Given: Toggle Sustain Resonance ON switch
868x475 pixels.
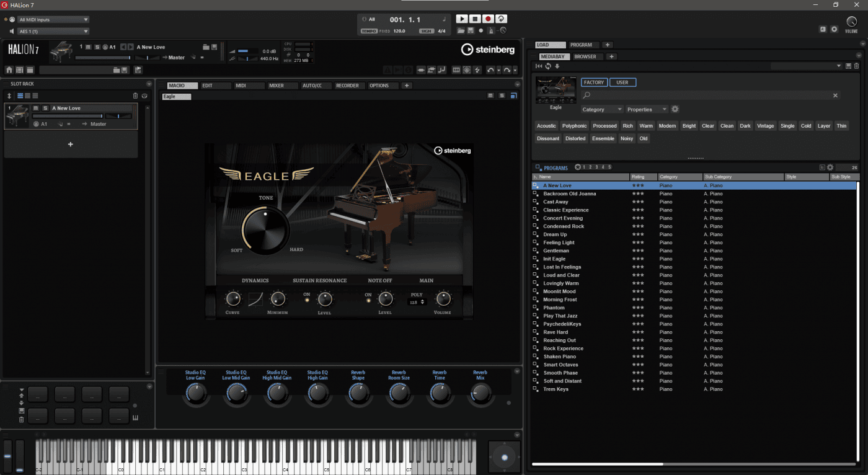Looking at the screenshot, I should (306, 301).
